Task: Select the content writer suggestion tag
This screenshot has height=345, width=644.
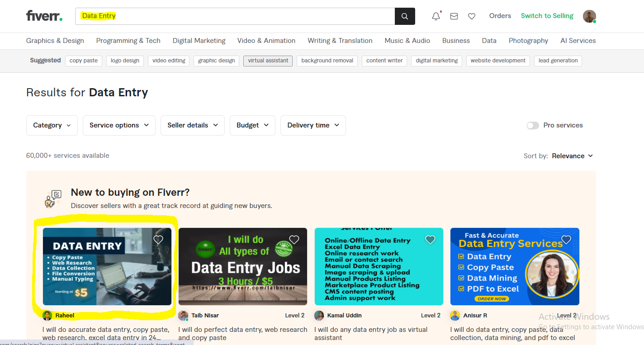Action: click(384, 61)
